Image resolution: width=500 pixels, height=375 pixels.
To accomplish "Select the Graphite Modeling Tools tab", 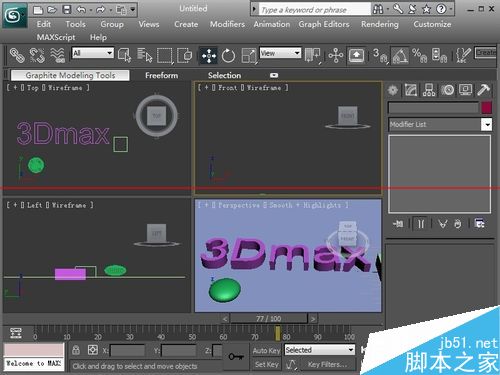I will [70, 75].
